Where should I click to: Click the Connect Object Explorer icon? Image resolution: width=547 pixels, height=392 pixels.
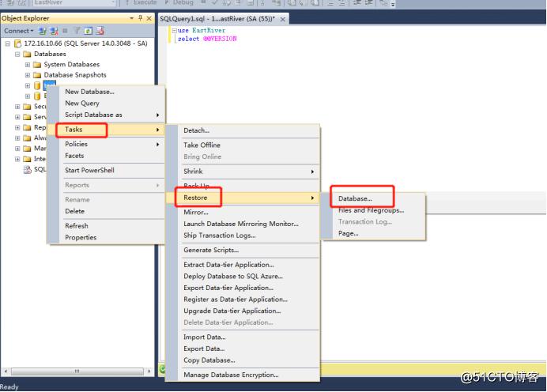43,31
